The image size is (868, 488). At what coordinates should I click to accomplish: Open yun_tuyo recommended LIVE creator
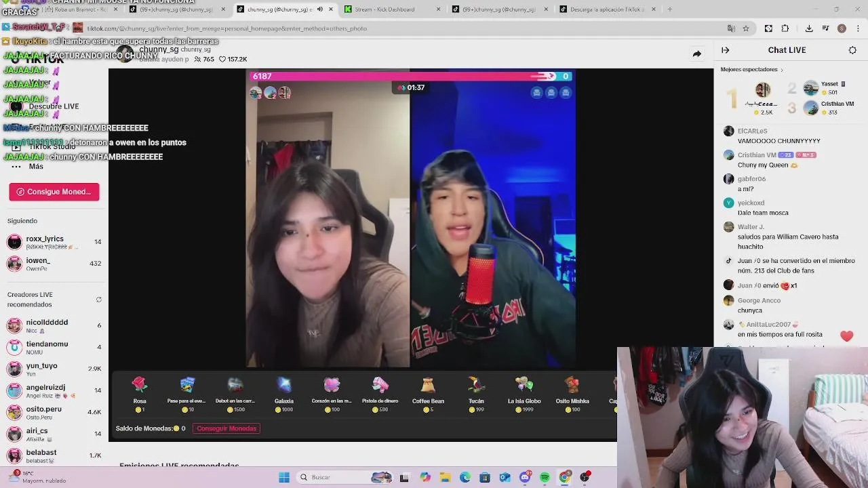coord(54,369)
